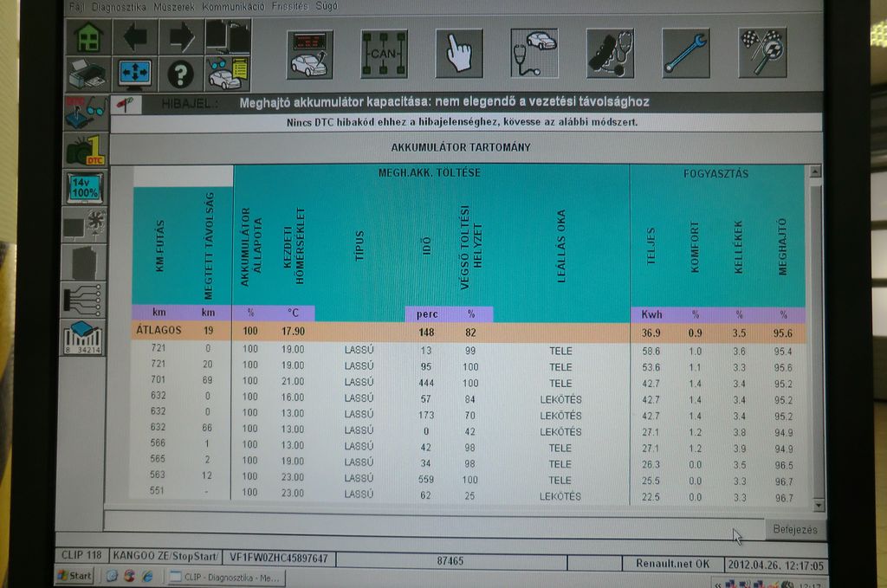Click the DTC fault codes sidebar icon
The width and height of the screenshot is (887, 588).
(x=86, y=150)
